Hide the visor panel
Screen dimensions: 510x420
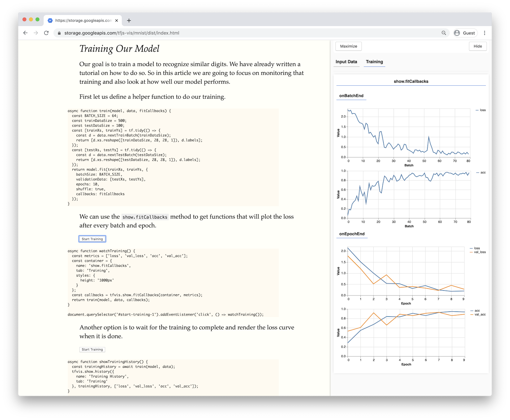coord(477,46)
